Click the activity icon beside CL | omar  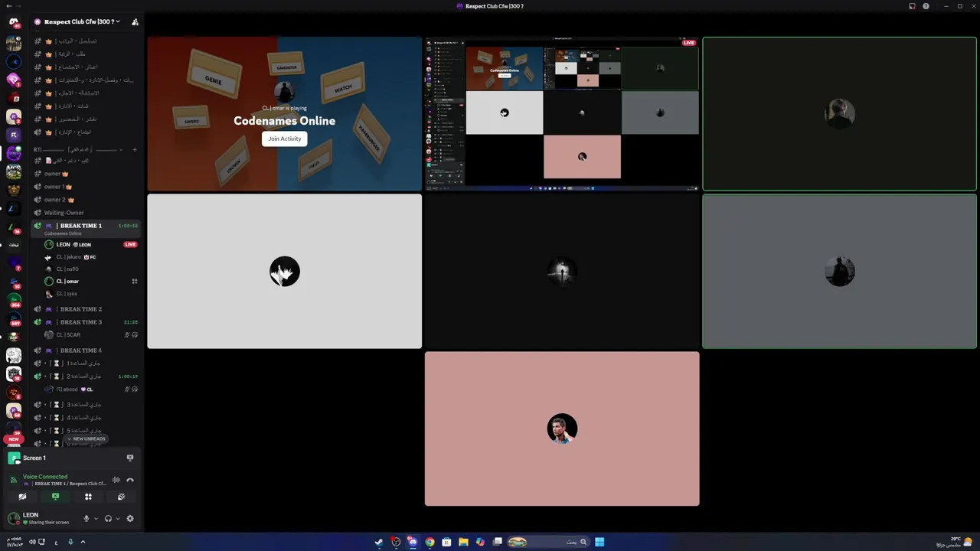[x=135, y=282]
